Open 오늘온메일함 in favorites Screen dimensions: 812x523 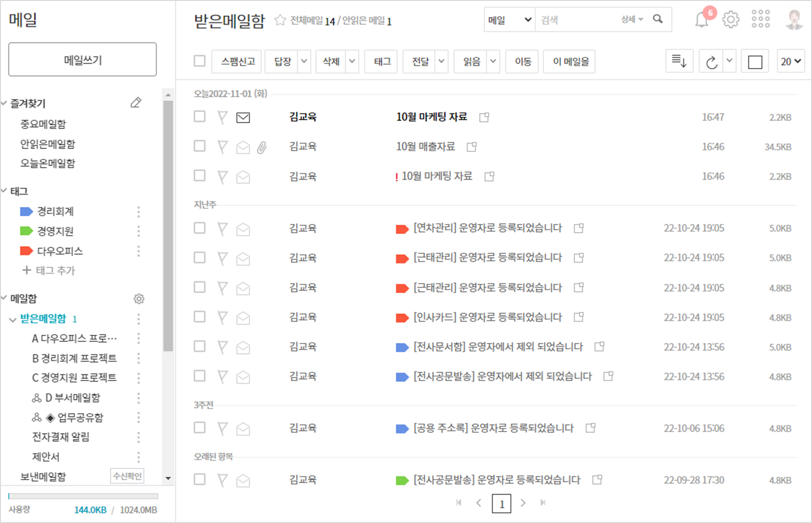[47, 163]
